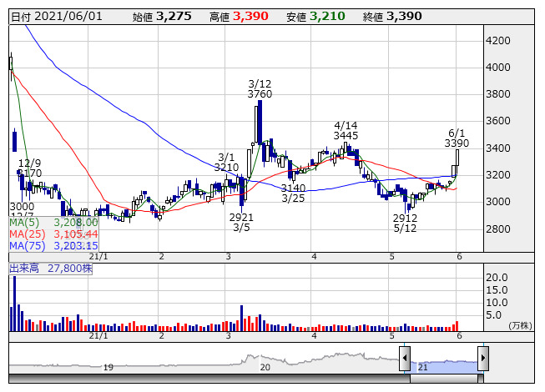Click the (万株) volume unit label
This screenshot has width=545, height=392.
click(520, 325)
